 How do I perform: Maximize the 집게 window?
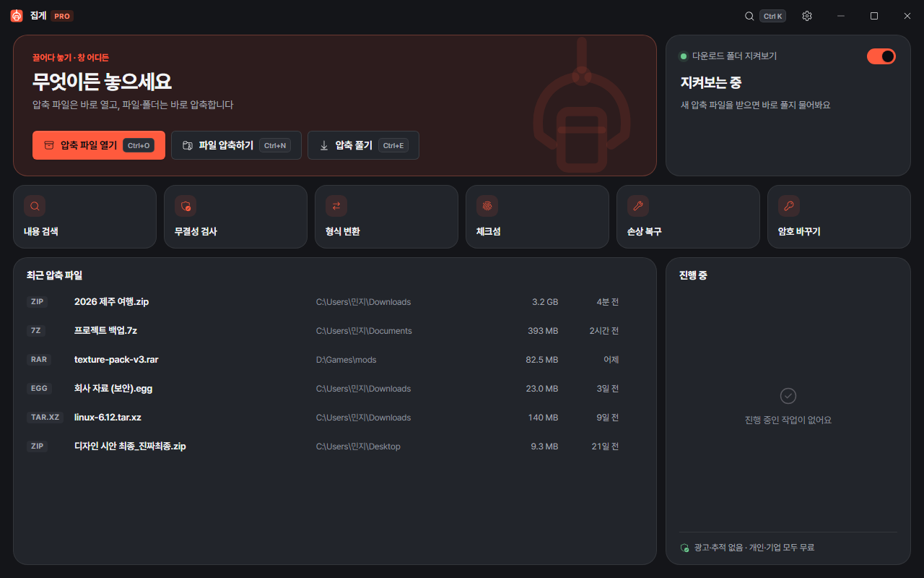(874, 16)
